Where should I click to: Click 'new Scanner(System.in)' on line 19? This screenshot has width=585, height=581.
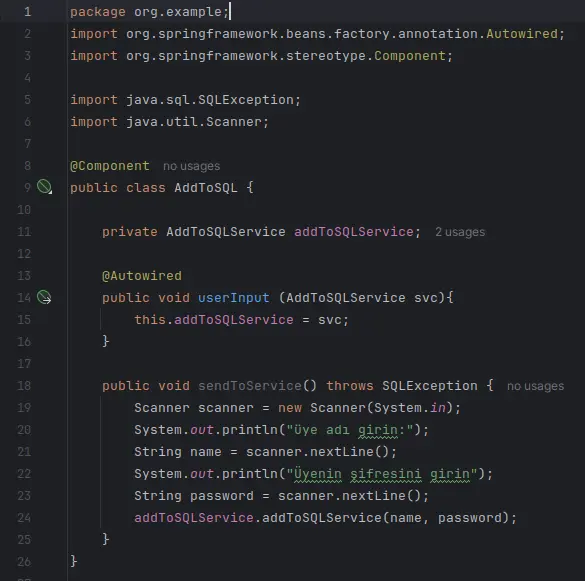point(365,408)
